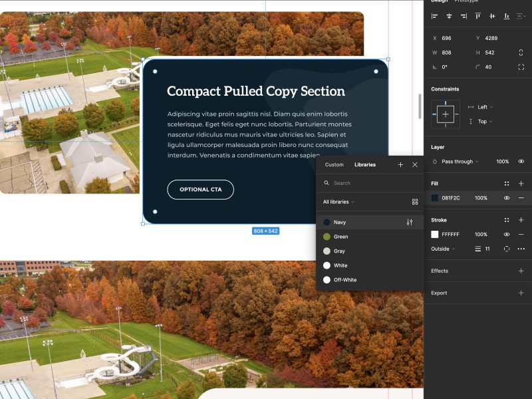Viewport: 532px width, 399px height.
Task: Align selection to the left edge
Action: point(435,16)
